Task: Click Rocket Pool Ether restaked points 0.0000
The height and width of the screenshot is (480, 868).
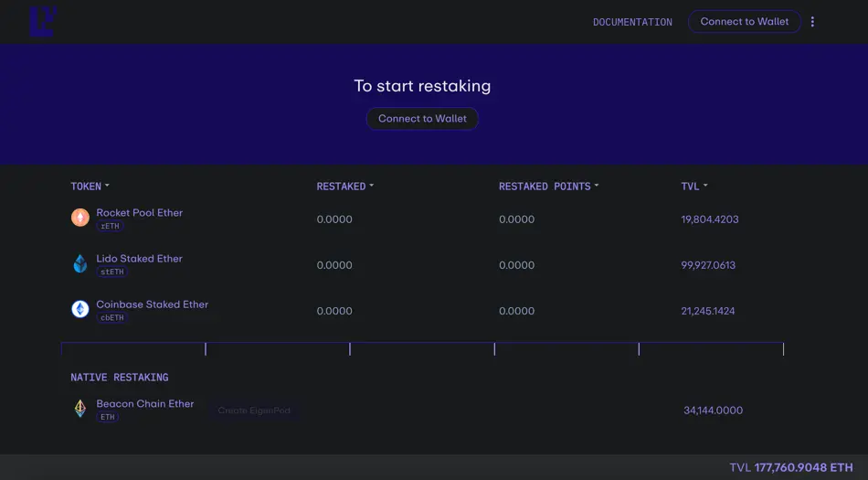Action: [516, 219]
